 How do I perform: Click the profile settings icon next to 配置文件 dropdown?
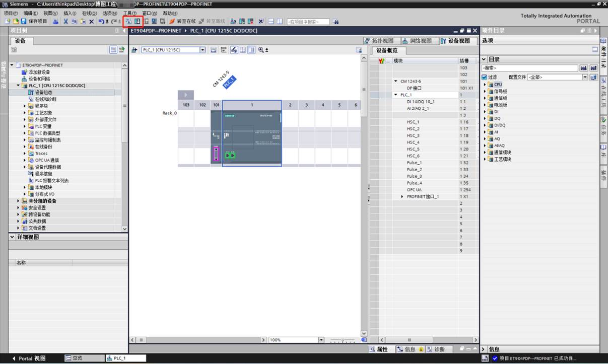(593, 77)
